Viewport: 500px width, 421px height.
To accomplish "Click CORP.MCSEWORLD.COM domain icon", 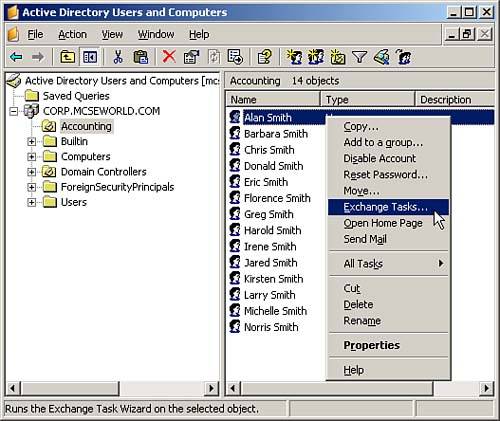I will point(31,111).
